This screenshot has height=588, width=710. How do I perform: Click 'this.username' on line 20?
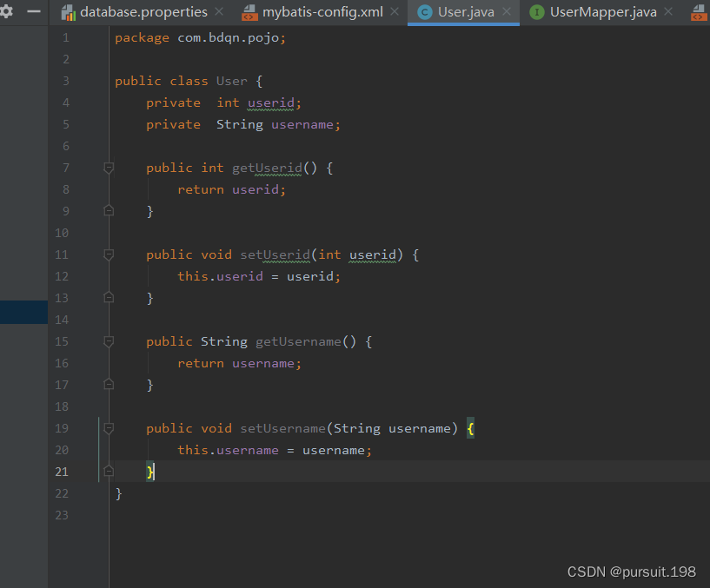click(x=228, y=451)
